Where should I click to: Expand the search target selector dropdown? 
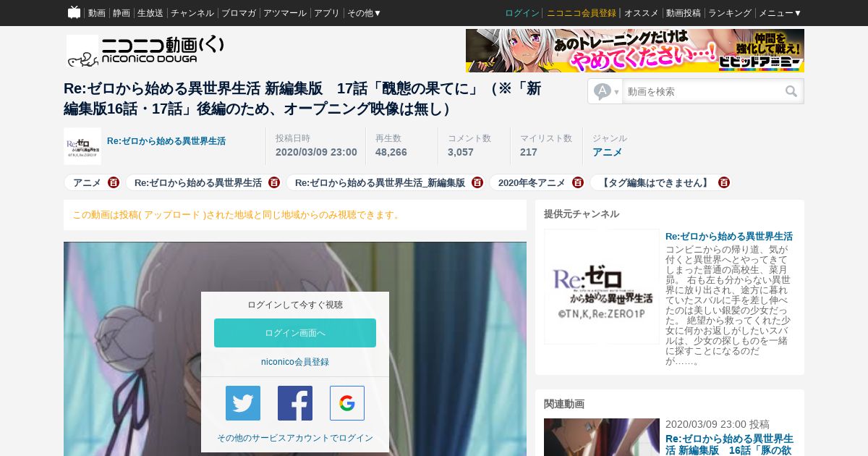pos(606,91)
